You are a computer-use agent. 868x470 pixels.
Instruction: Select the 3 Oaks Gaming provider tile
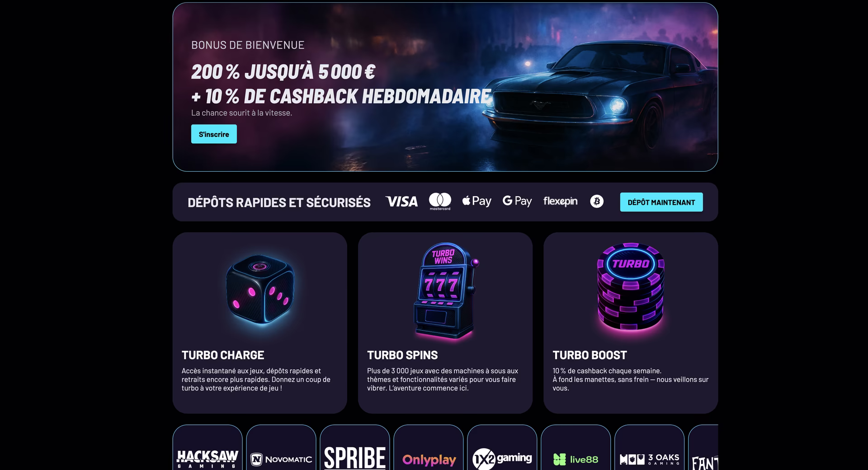[650, 447]
